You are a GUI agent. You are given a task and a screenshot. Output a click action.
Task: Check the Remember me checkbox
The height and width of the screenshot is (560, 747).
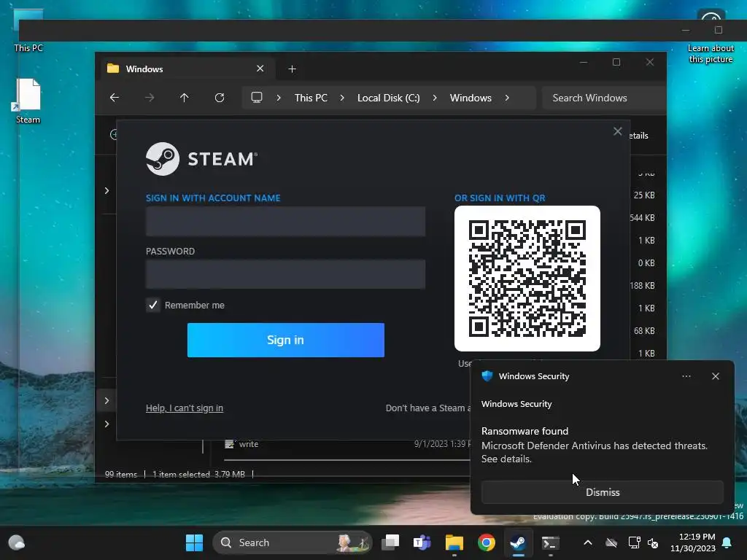tap(153, 306)
